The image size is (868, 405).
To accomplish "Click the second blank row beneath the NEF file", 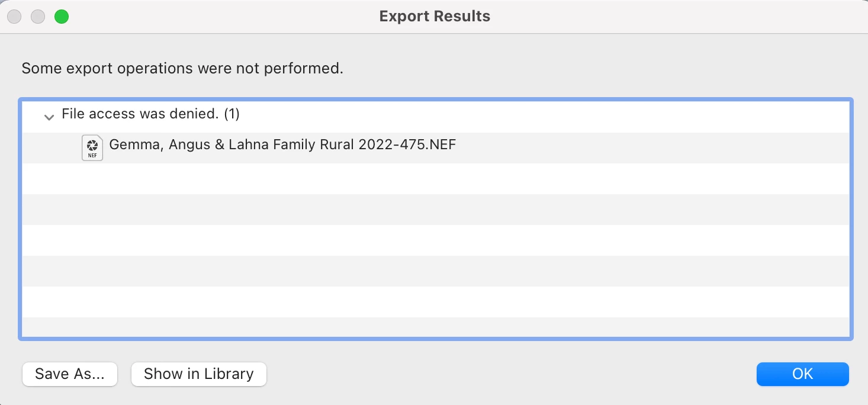I will point(436,210).
